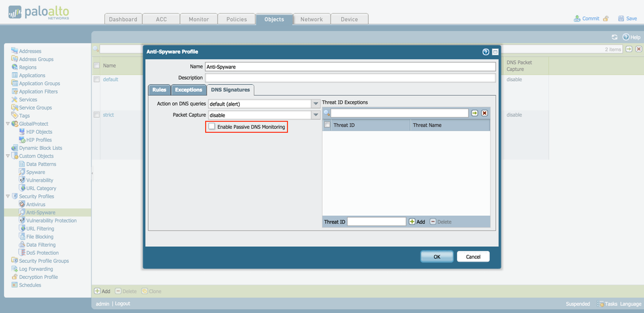The height and width of the screenshot is (313, 644).
Task: Click Add next to Threat ID field
Action: pos(417,222)
